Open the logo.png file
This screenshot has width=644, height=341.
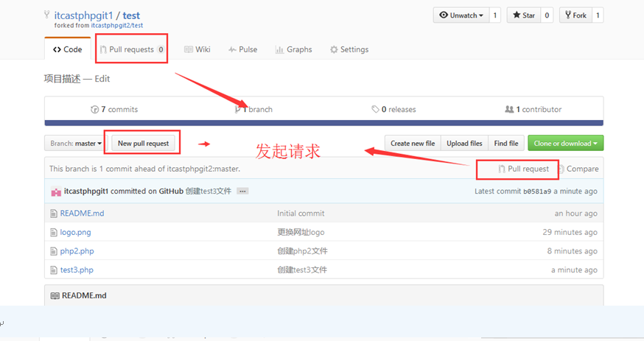(x=76, y=232)
